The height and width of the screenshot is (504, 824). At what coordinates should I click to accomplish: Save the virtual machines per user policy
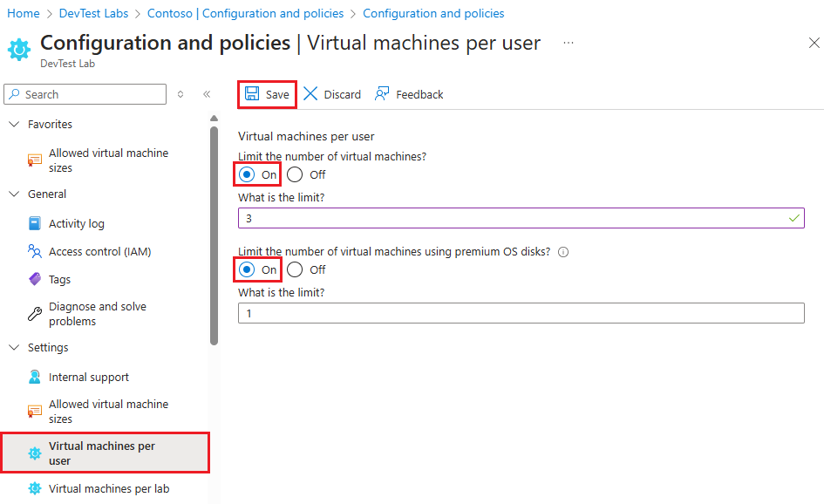pyautogui.click(x=267, y=94)
